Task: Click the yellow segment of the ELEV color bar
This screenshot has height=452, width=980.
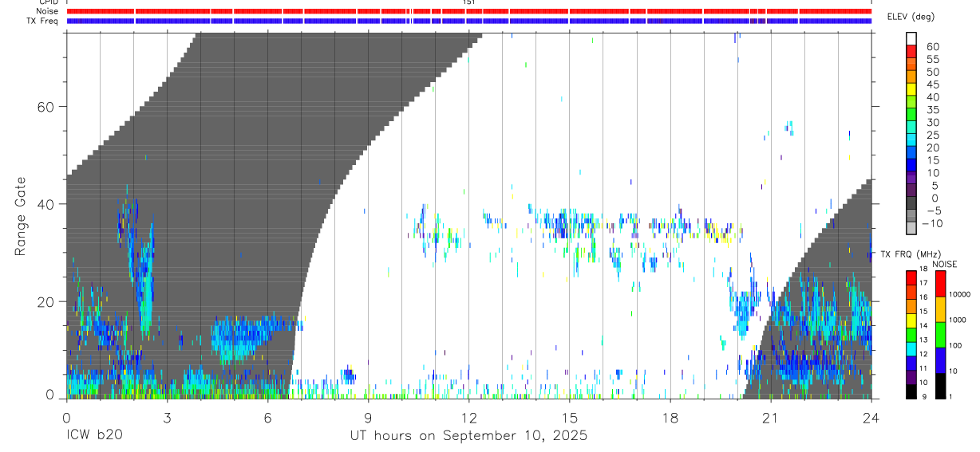Action: click(912, 90)
